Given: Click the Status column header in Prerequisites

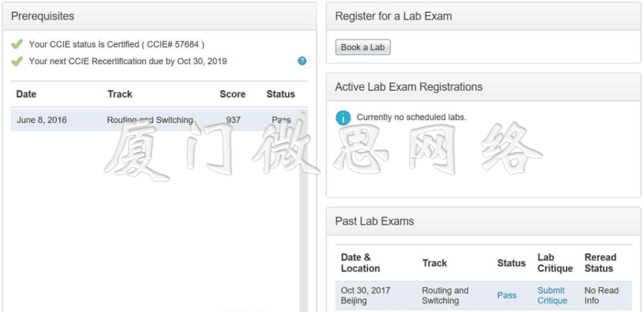Looking at the screenshot, I should click(x=280, y=94).
